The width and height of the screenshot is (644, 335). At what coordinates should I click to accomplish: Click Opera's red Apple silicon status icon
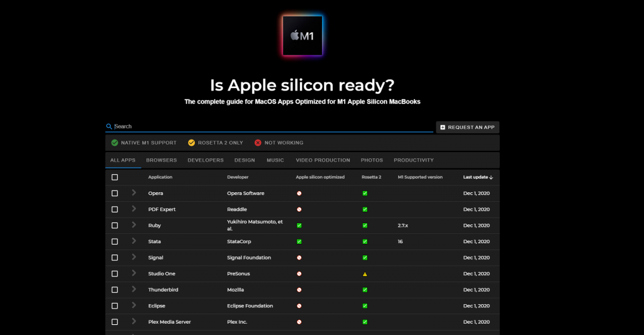pyautogui.click(x=299, y=194)
